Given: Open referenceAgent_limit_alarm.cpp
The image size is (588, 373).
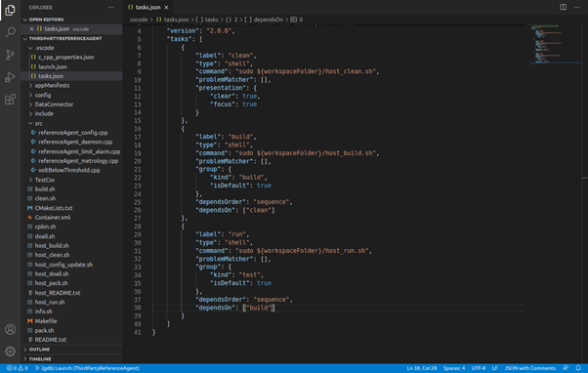Looking at the screenshot, I should (x=79, y=151).
